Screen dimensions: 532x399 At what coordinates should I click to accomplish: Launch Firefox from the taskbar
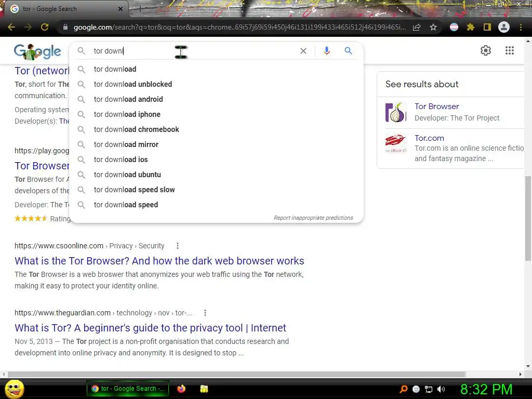click(181, 389)
